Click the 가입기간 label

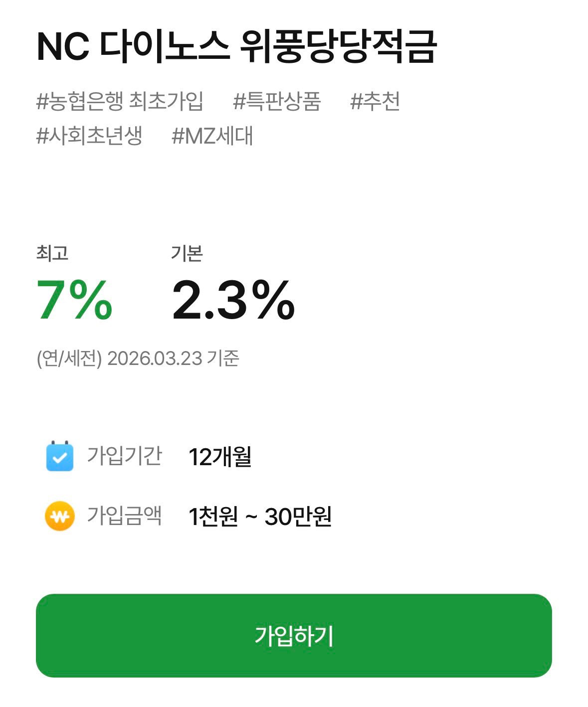tap(125, 455)
